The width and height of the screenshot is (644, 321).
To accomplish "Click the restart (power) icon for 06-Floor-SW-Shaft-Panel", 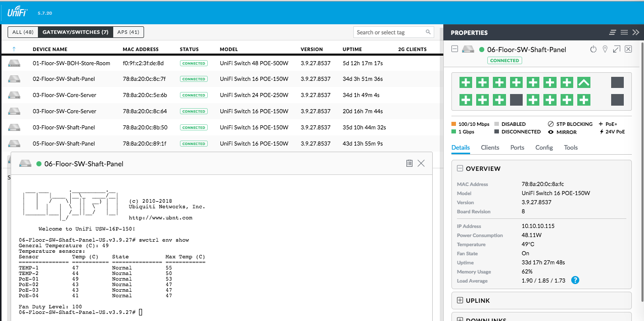I will [593, 49].
